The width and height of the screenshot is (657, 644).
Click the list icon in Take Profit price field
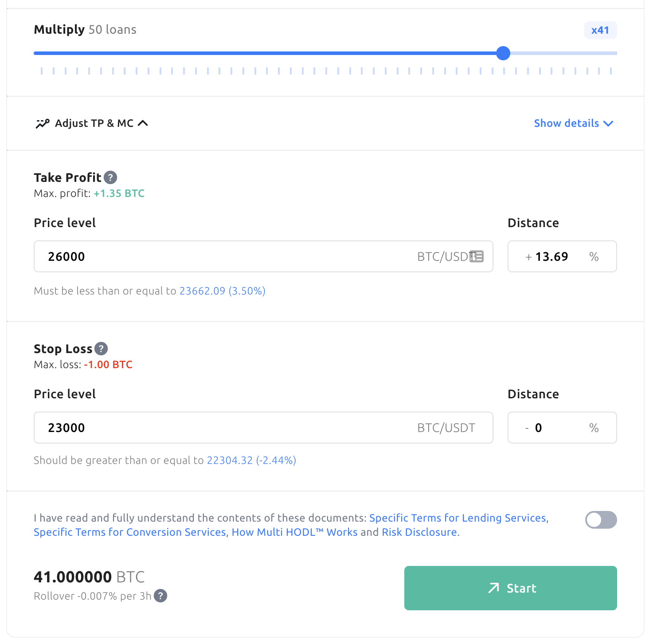[x=477, y=256]
